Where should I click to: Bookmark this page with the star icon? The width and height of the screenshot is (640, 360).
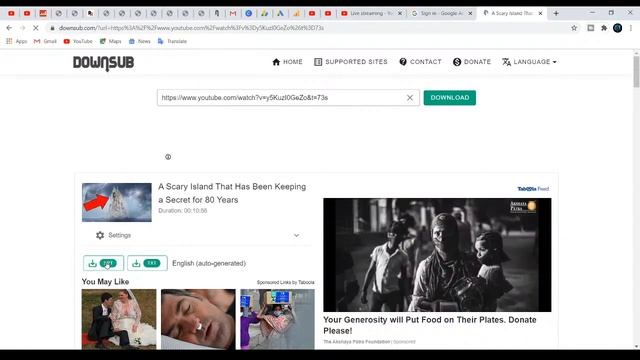click(574, 28)
